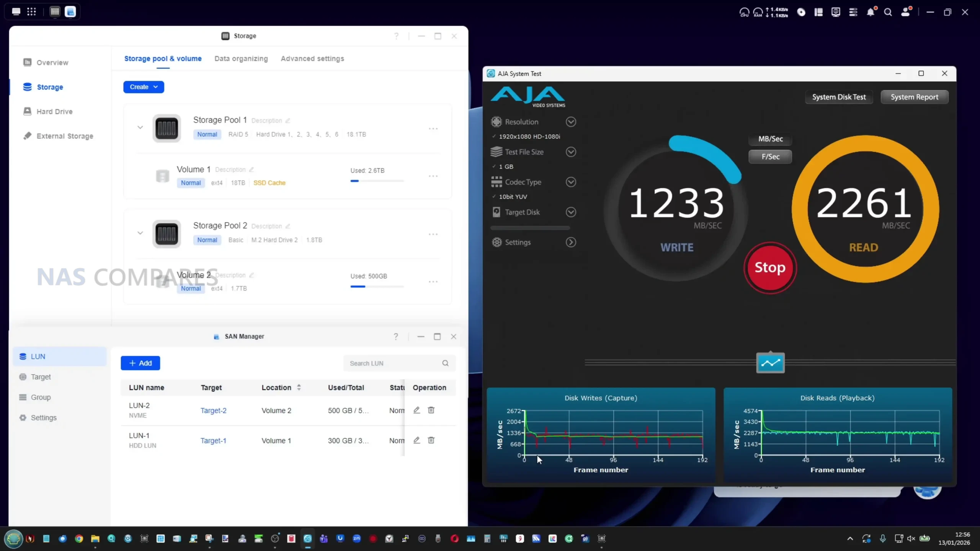Edit Volume 1 description pencil icon

(x=252, y=170)
